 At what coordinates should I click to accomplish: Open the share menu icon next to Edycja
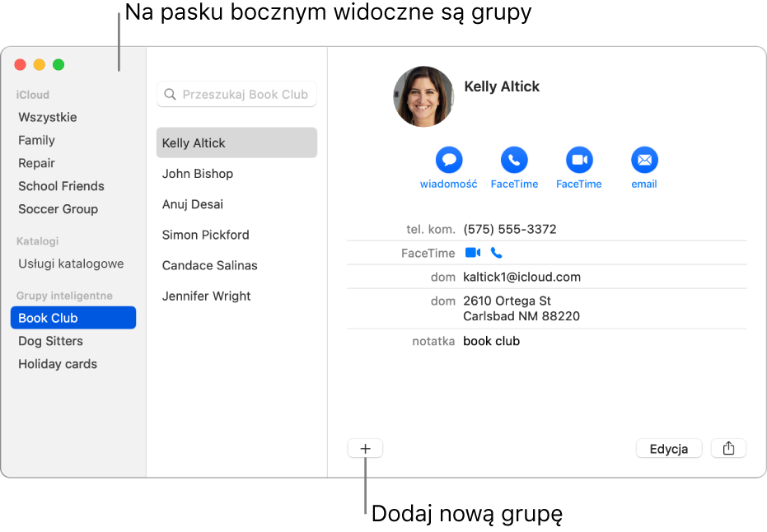coord(728,448)
